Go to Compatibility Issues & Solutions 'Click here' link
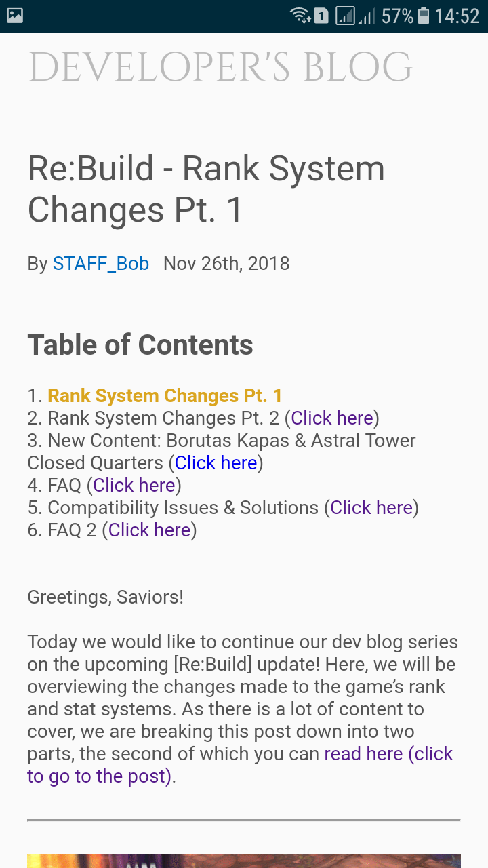 click(371, 507)
